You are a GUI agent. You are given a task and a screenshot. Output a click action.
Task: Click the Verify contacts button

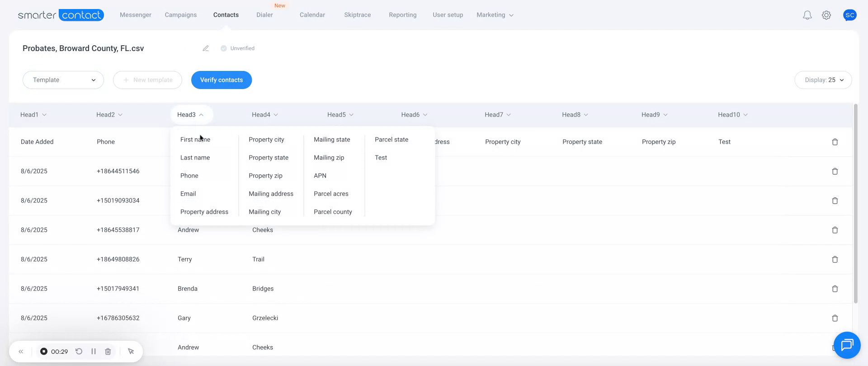tap(222, 80)
